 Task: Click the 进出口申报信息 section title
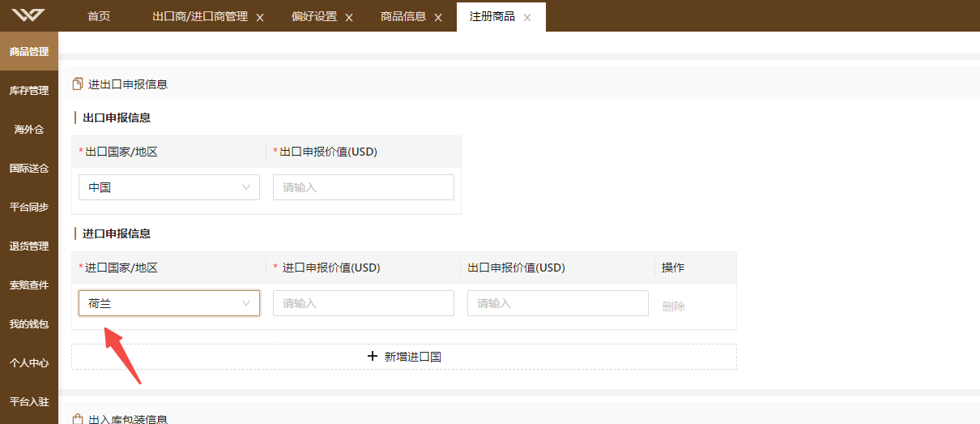128,84
